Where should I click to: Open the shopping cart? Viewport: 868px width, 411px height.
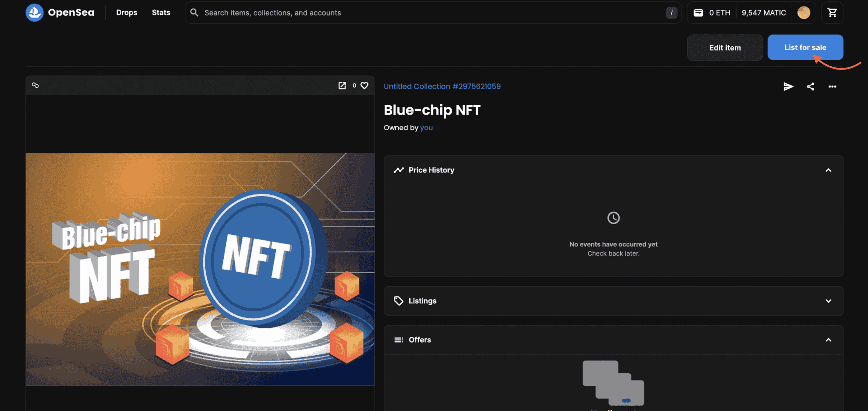832,13
